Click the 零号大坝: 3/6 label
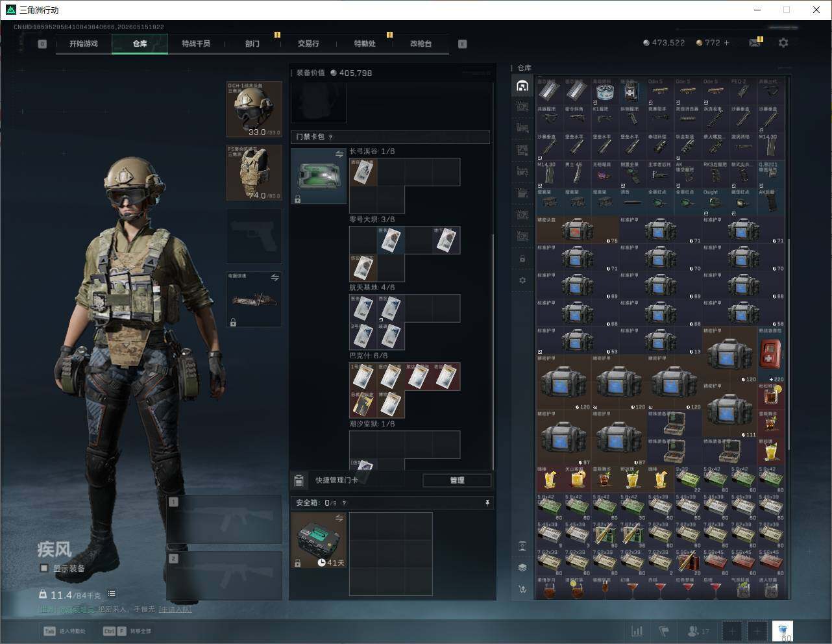832x644 pixels. (x=372, y=219)
